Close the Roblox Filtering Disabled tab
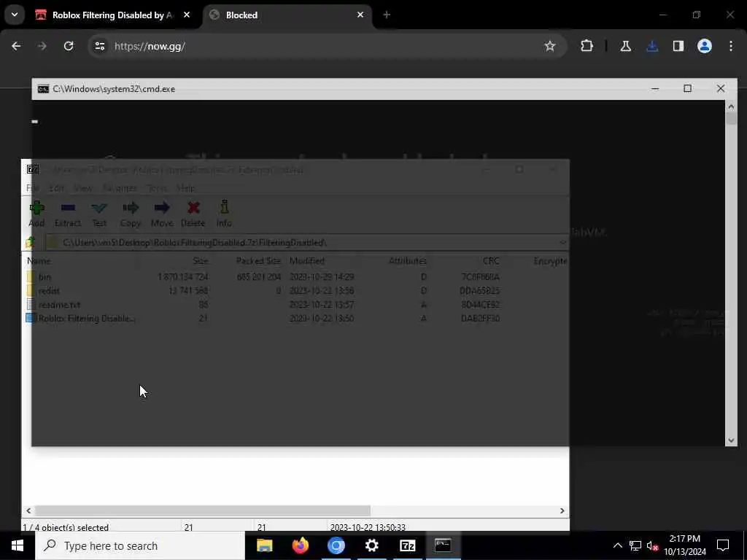The width and height of the screenshot is (747, 560). (187, 15)
